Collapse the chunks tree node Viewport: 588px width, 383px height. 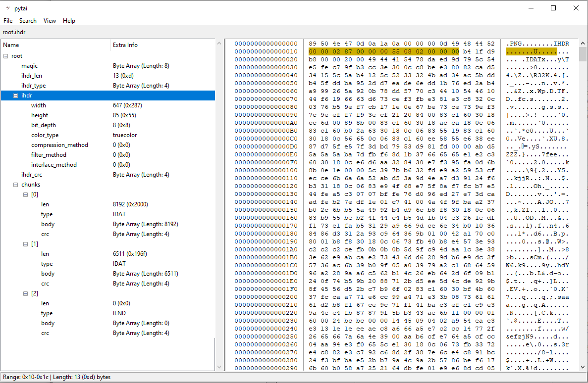click(16, 185)
